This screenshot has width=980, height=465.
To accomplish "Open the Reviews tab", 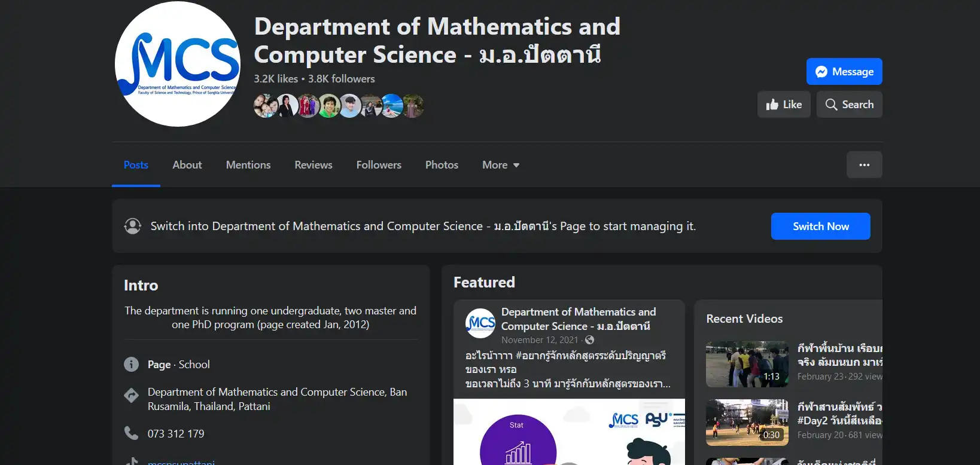I will click(314, 165).
